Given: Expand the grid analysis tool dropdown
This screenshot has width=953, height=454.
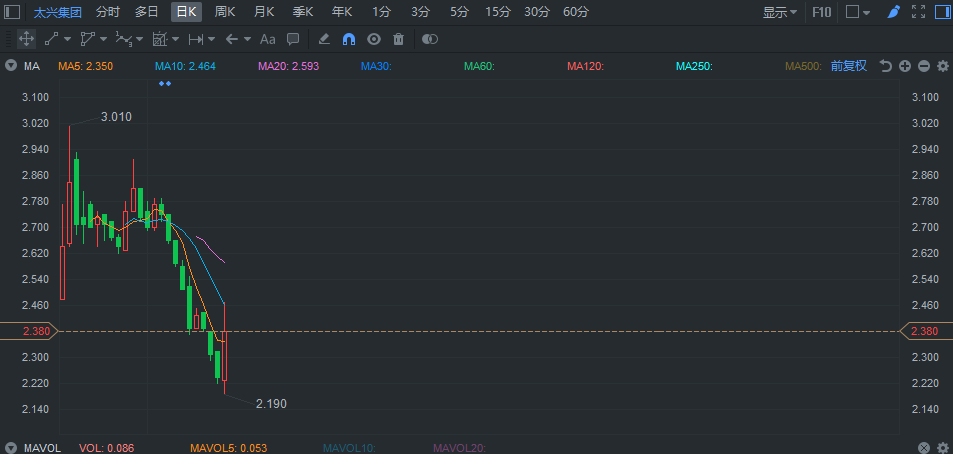Looking at the screenshot, I should 176,39.
